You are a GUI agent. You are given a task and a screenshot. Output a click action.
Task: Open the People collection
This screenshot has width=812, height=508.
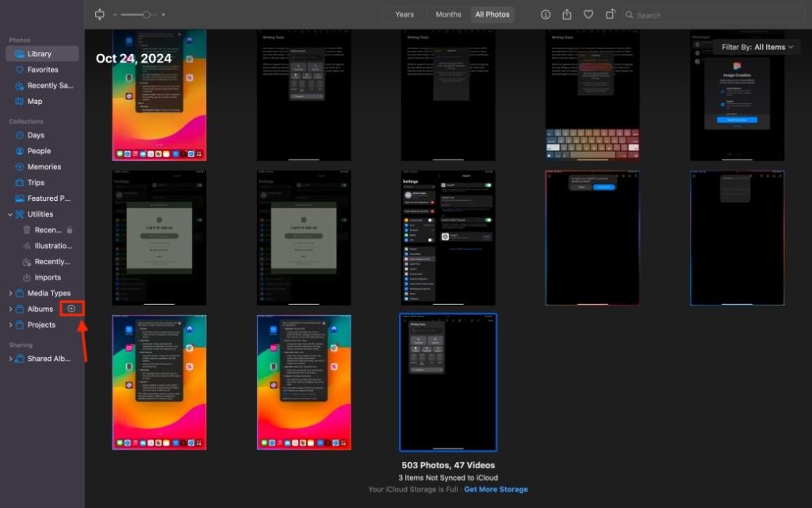(x=43, y=151)
